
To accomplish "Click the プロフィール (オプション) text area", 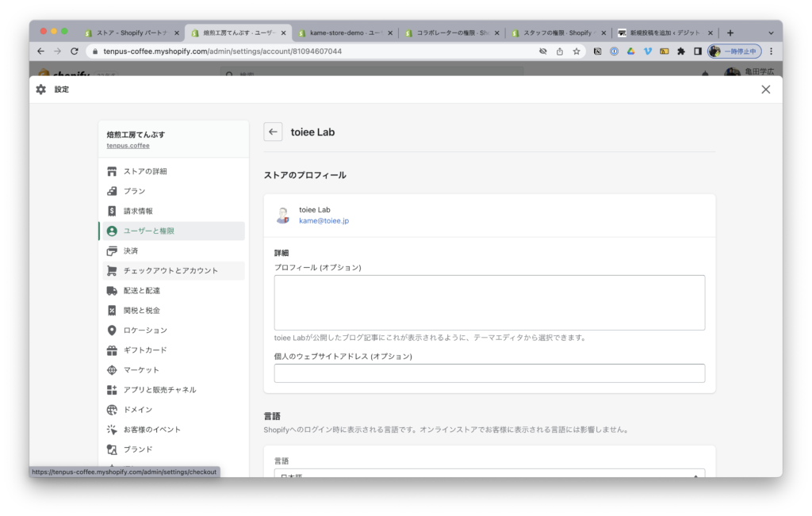I will [x=489, y=303].
